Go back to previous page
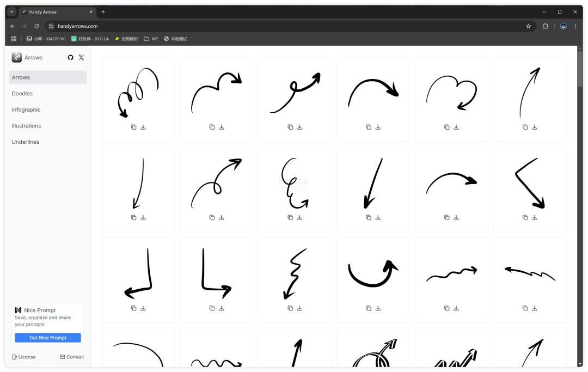The height and width of the screenshot is (372, 588). pos(13,26)
